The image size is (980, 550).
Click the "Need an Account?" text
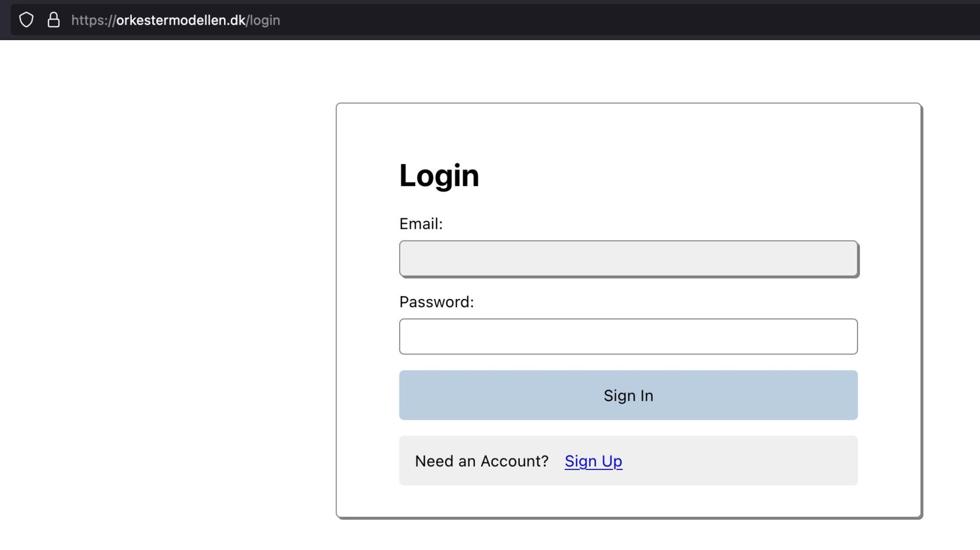pos(481,461)
